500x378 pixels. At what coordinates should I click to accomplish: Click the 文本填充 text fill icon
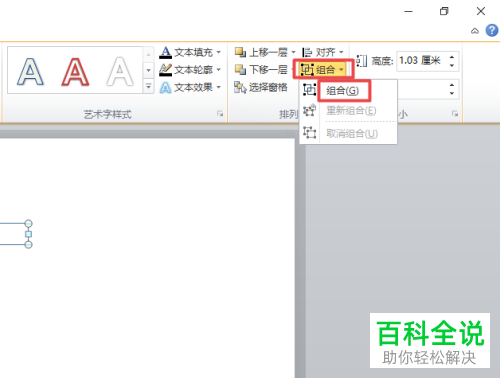click(165, 52)
